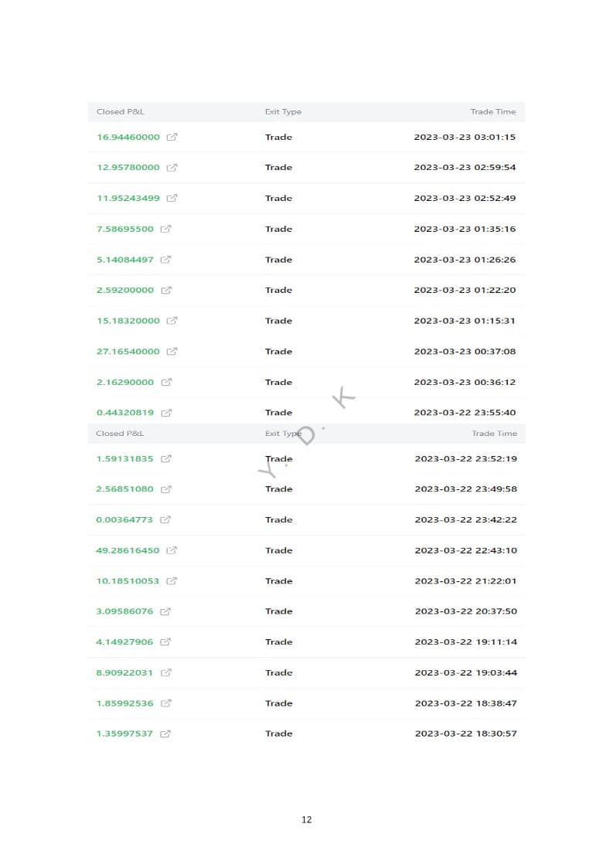Open share icon next to 8.90922031
Screen dimensions: 613x868
pyautogui.click(x=165, y=673)
